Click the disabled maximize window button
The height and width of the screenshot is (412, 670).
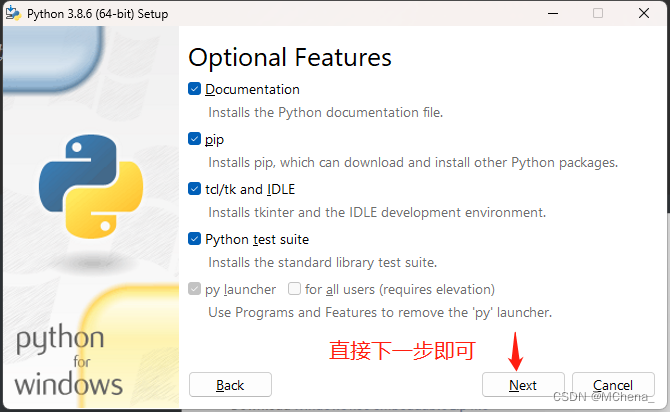click(x=598, y=13)
